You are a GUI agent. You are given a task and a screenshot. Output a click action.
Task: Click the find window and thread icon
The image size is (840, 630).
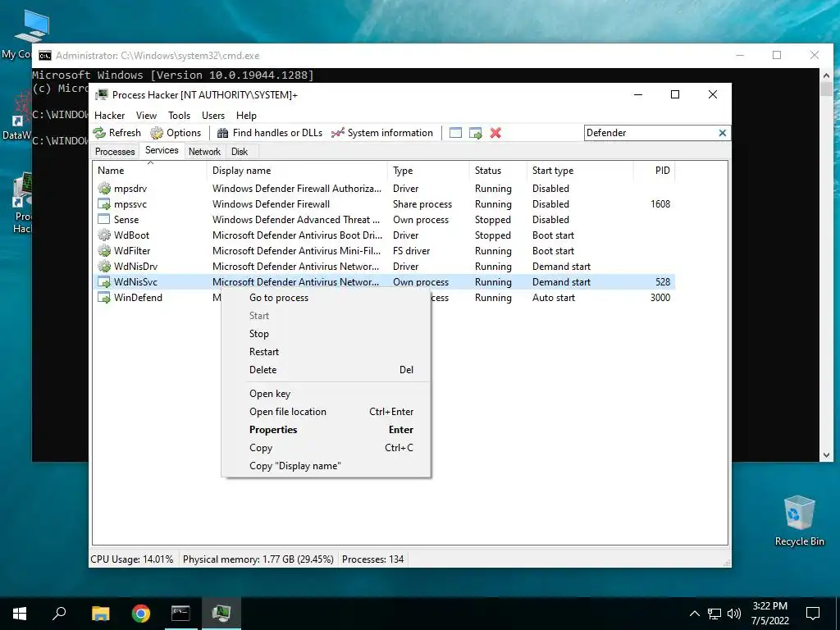[475, 133]
